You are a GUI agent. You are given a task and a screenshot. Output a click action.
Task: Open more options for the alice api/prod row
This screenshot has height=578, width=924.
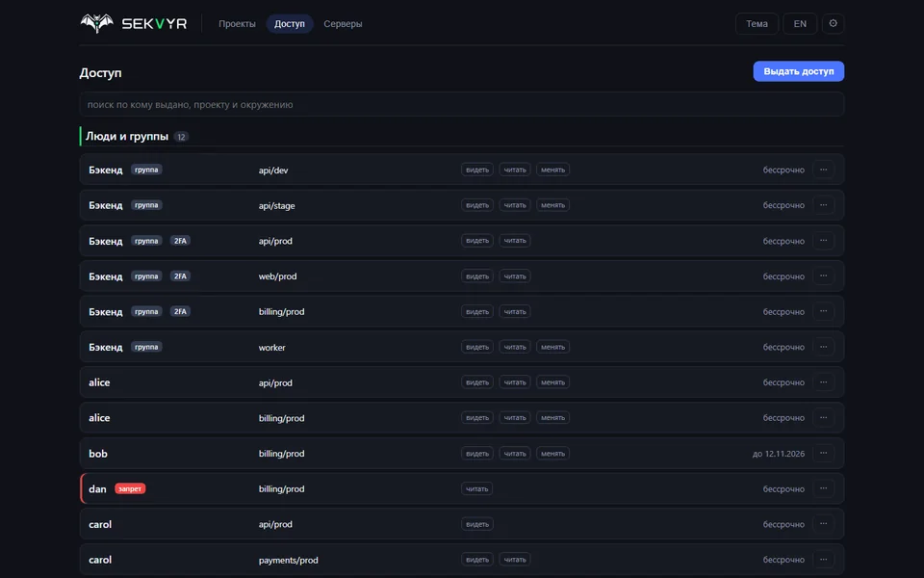click(x=823, y=382)
